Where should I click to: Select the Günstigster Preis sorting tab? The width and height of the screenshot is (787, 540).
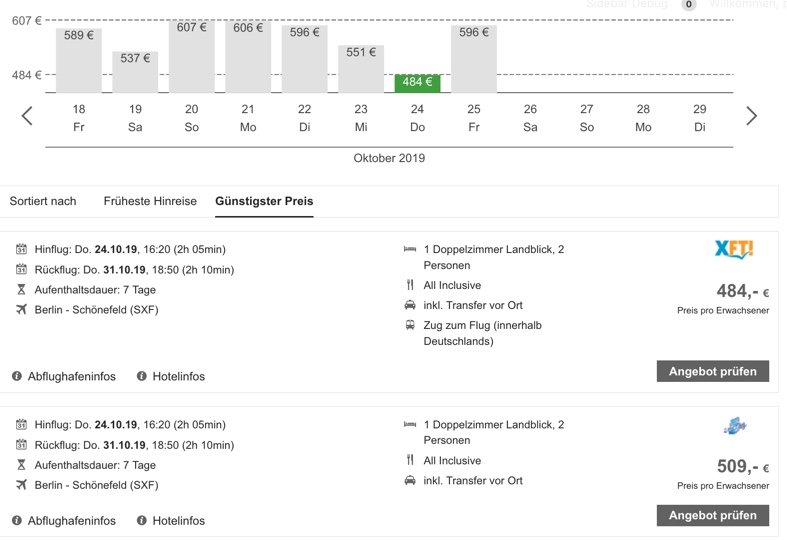coord(264,201)
